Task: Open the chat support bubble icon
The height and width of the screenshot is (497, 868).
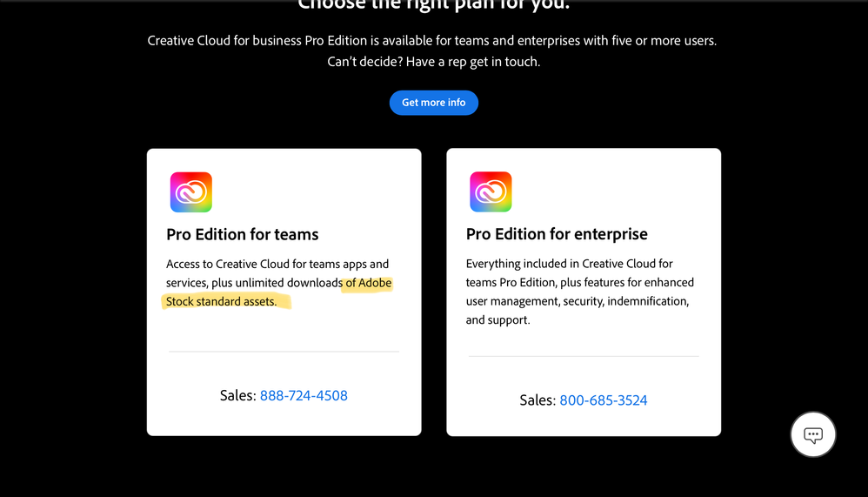Action: pyautogui.click(x=812, y=434)
